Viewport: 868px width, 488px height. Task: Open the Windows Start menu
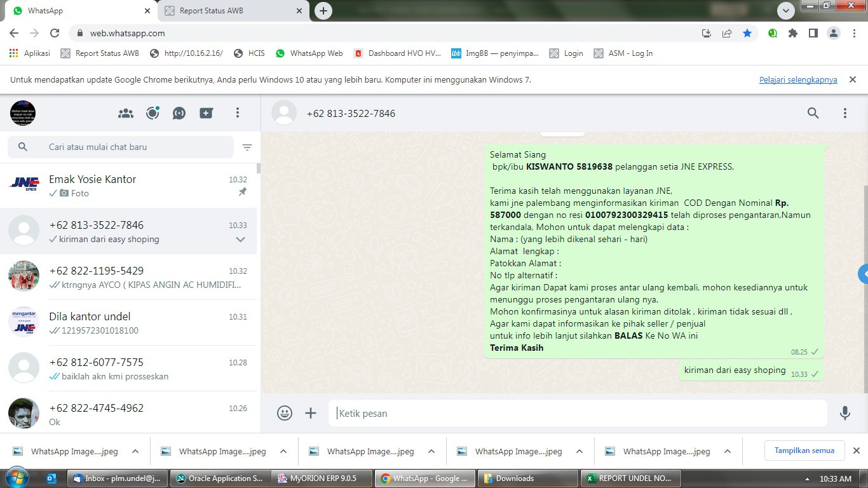point(17,478)
